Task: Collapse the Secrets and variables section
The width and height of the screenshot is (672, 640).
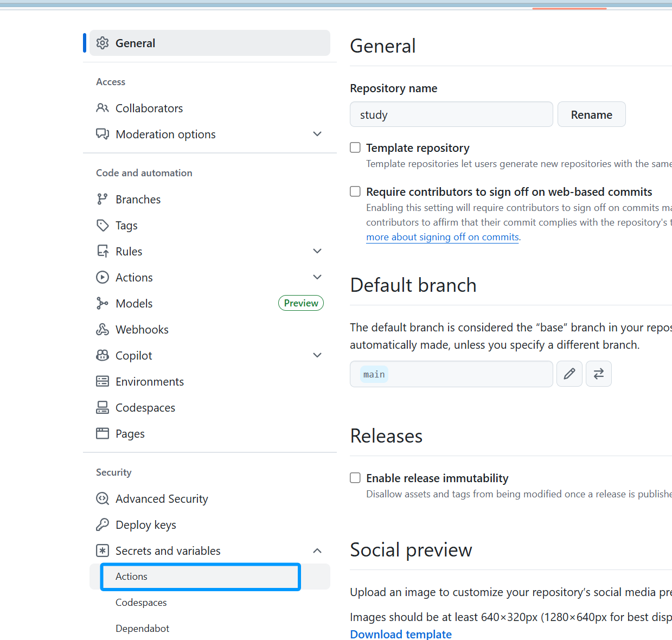Action: click(x=317, y=551)
